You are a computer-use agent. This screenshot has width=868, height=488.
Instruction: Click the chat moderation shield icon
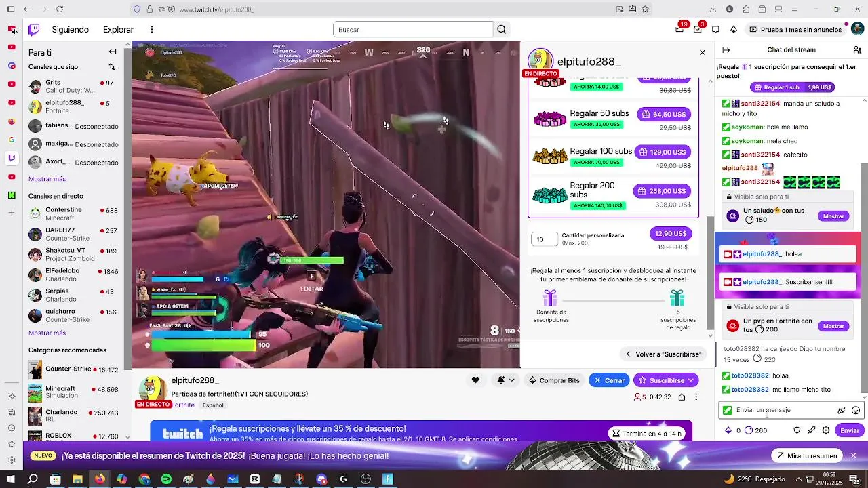(797, 430)
